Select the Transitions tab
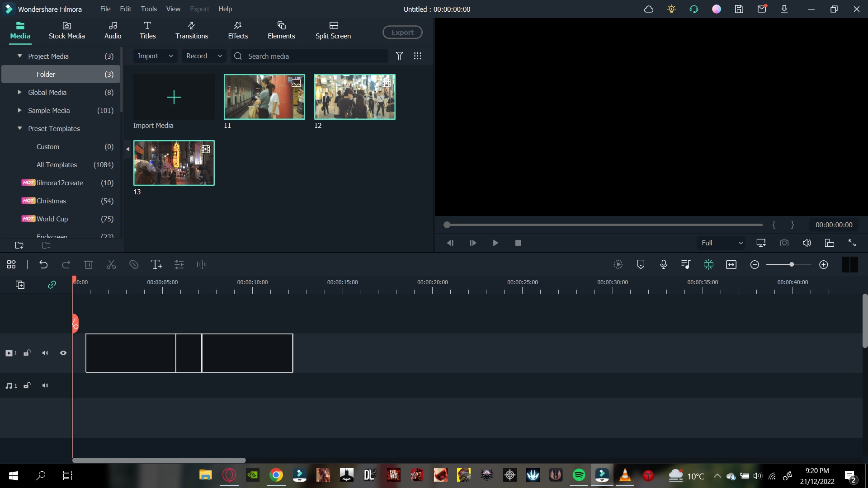The height and width of the screenshot is (488, 868). pyautogui.click(x=191, y=30)
